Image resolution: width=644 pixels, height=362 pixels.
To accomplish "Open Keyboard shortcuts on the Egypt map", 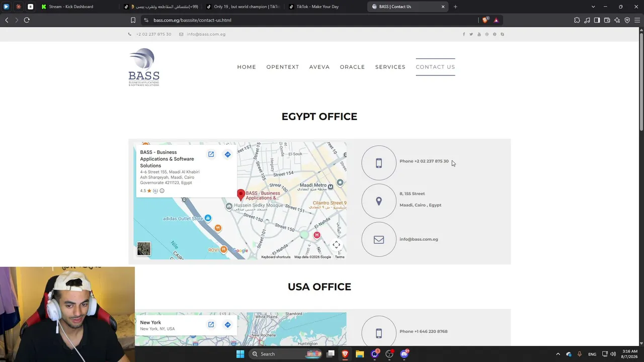I will pos(276,257).
